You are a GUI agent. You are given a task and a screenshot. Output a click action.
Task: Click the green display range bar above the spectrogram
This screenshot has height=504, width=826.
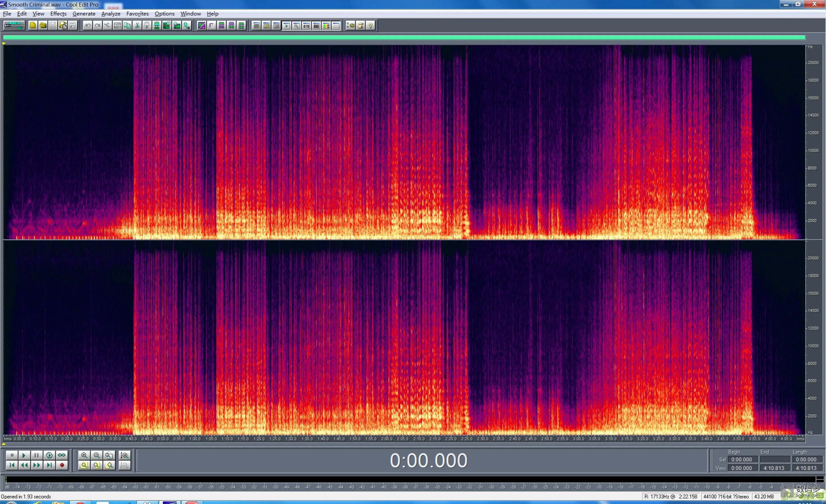(404, 37)
